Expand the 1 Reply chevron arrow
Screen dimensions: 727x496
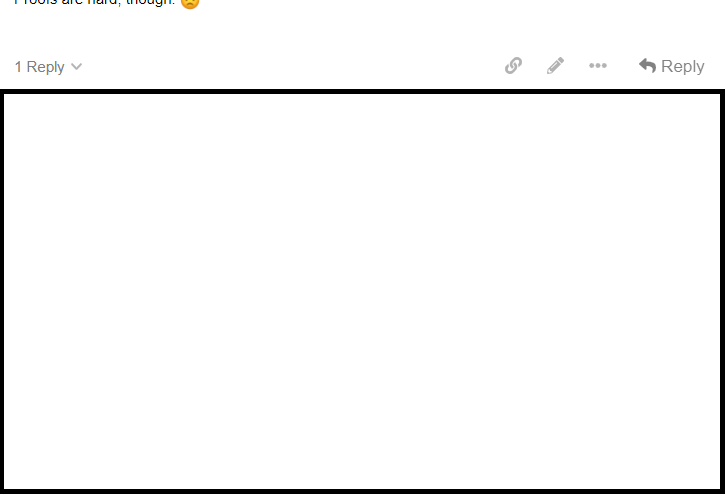pyautogui.click(x=77, y=67)
